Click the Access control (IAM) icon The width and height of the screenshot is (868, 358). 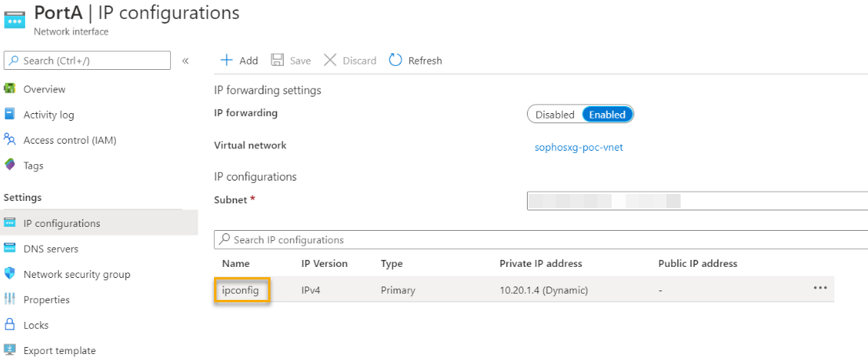(x=10, y=140)
